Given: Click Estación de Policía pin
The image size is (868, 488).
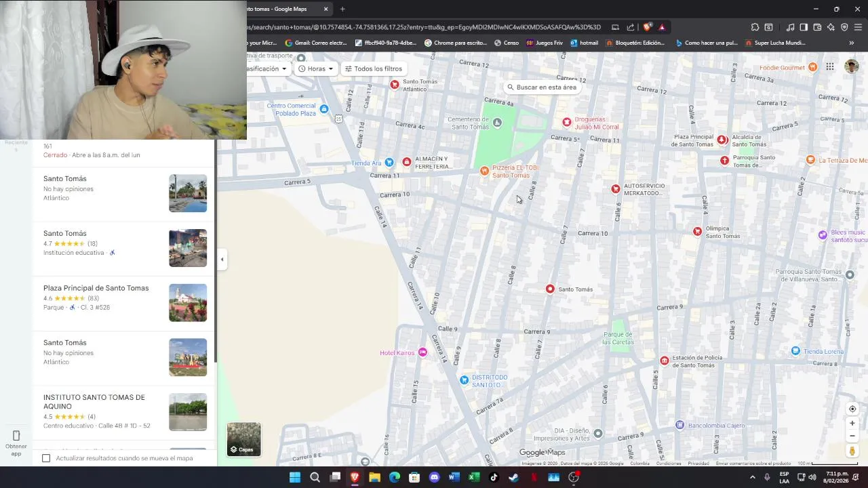Looking at the screenshot, I should pos(665,361).
